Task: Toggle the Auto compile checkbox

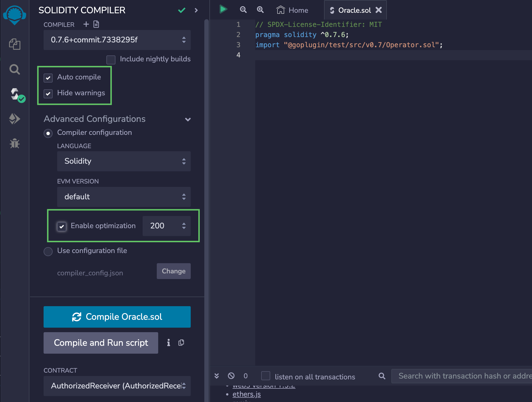Action: (x=48, y=78)
